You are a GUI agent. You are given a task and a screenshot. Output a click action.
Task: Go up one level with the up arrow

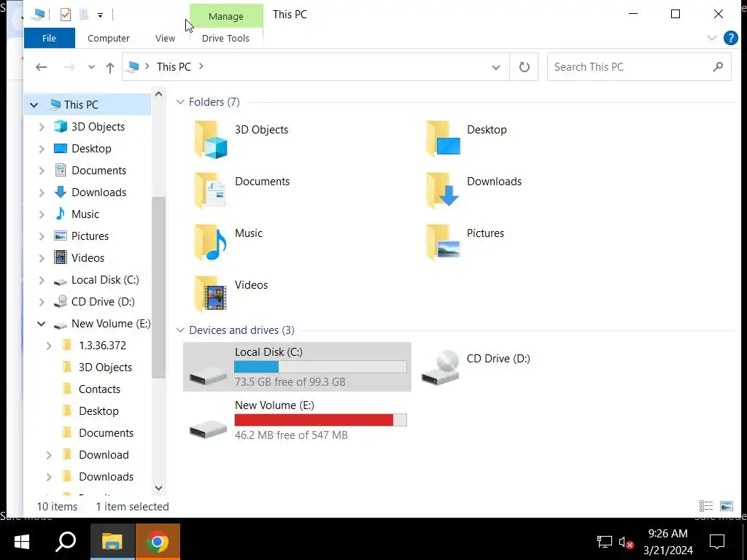[x=110, y=67]
